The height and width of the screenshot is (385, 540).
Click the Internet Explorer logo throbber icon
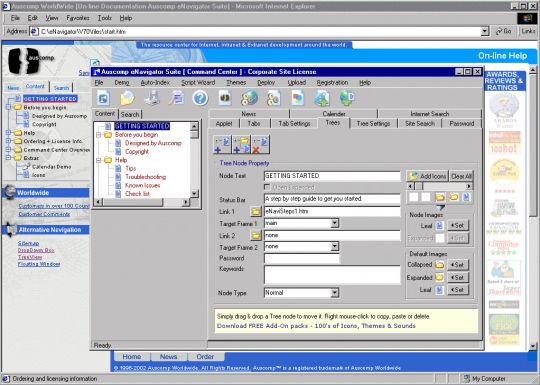[527, 18]
